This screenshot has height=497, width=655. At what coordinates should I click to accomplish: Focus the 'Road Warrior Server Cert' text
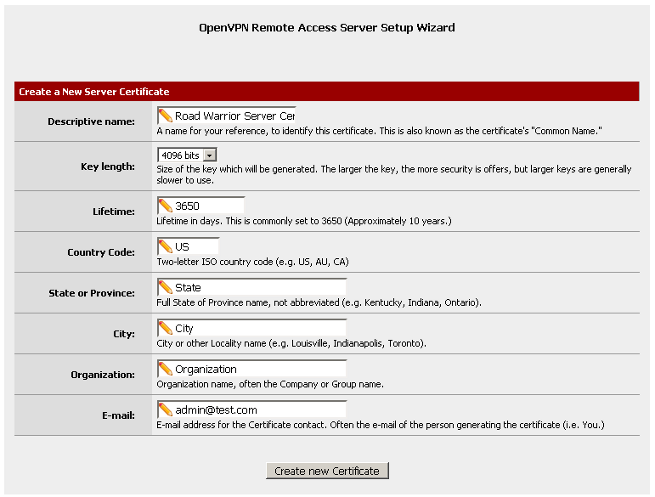point(235,116)
